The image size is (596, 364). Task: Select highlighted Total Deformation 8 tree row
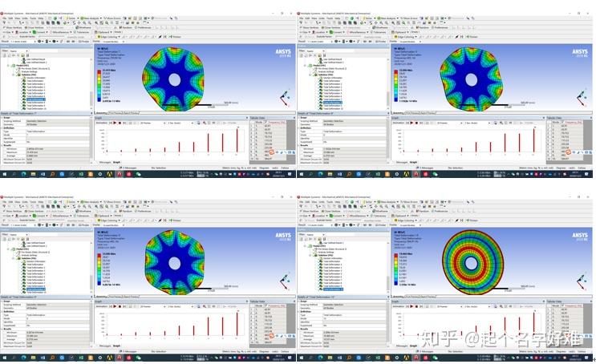pyautogui.click(x=333, y=103)
